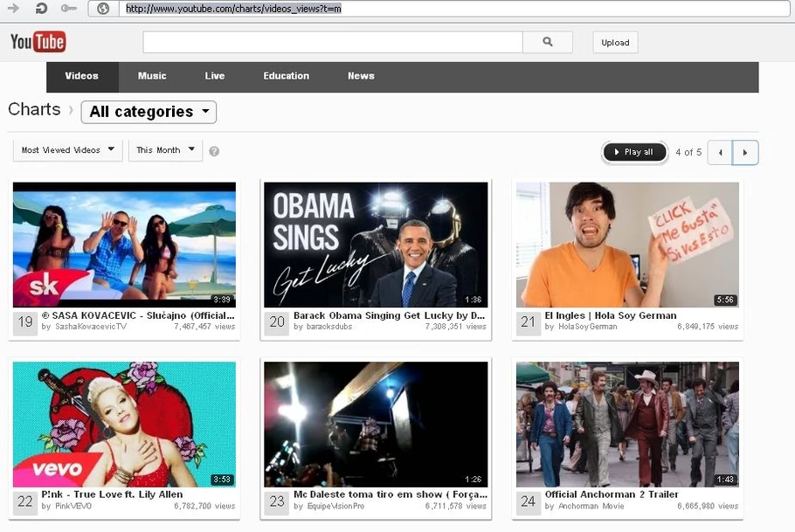Open the News tab
Image resolution: width=795 pixels, height=532 pixels.
361,76
